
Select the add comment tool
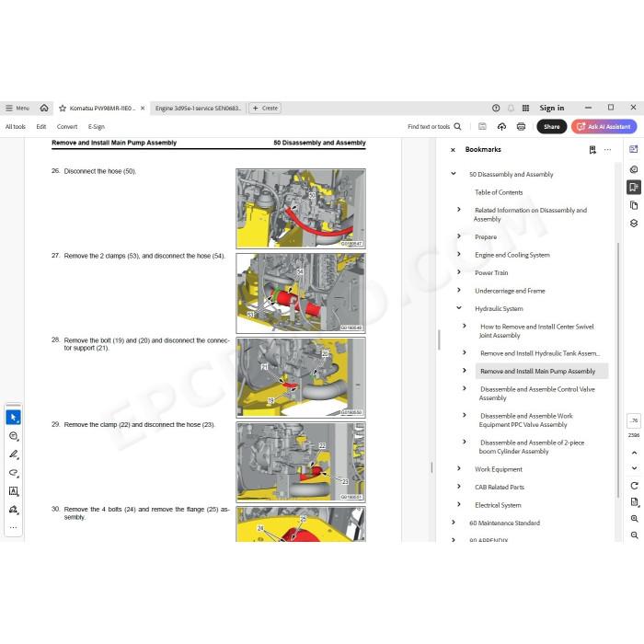pyautogui.click(x=14, y=436)
